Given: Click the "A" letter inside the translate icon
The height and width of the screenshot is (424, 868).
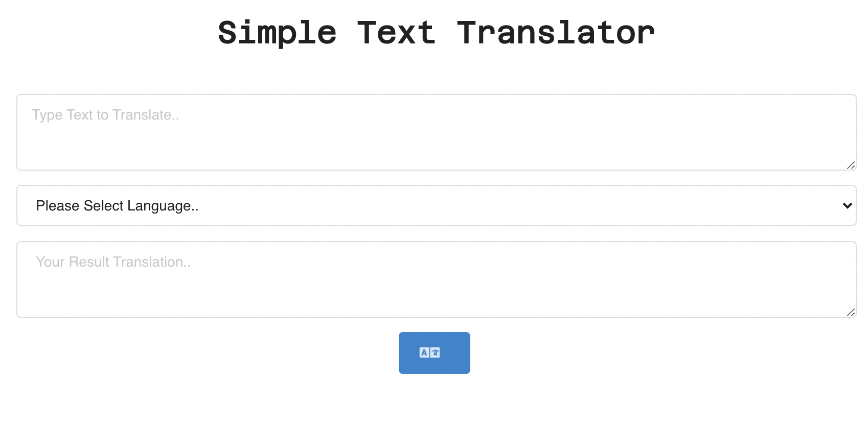Looking at the screenshot, I should [425, 352].
